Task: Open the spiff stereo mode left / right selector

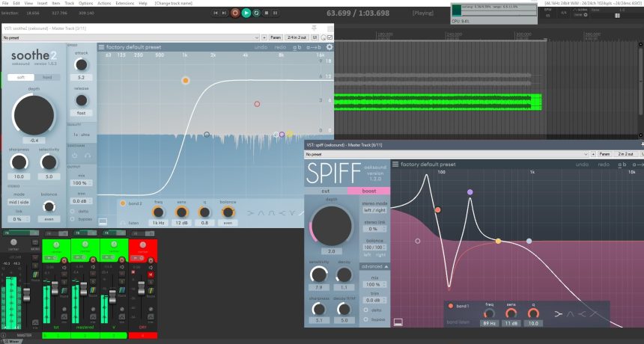Action: (x=373, y=212)
